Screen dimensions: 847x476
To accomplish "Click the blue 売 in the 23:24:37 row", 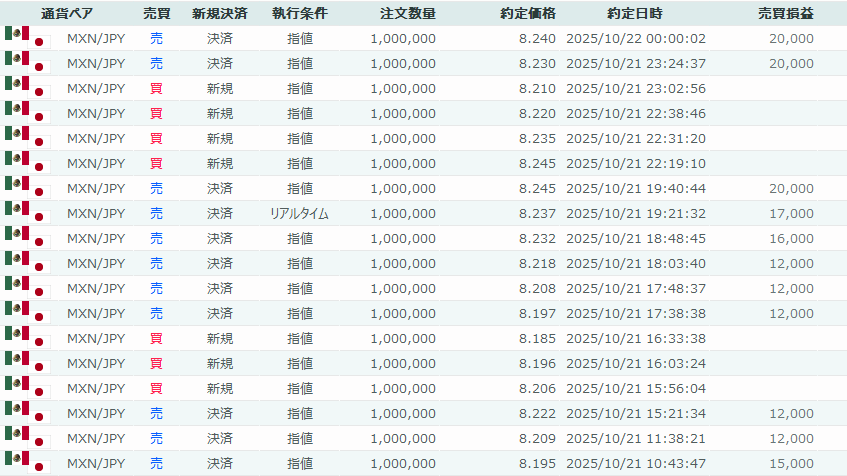I will pos(157,63).
